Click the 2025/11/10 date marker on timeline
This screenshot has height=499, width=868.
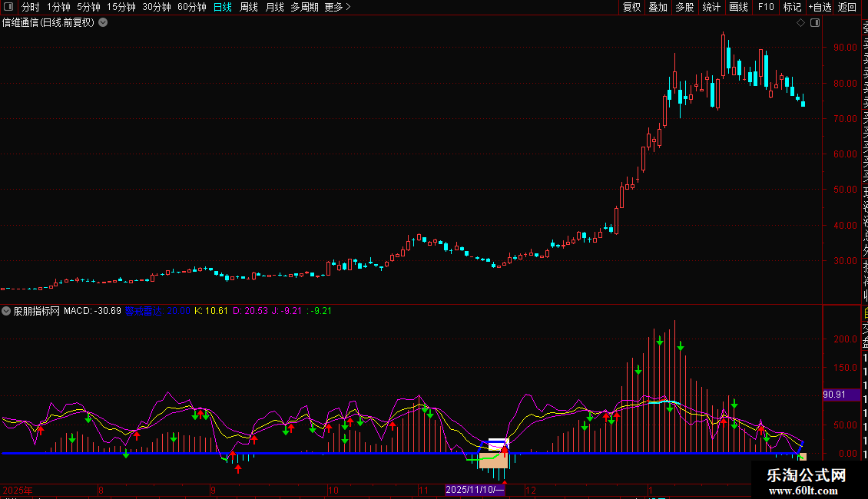tap(475, 490)
